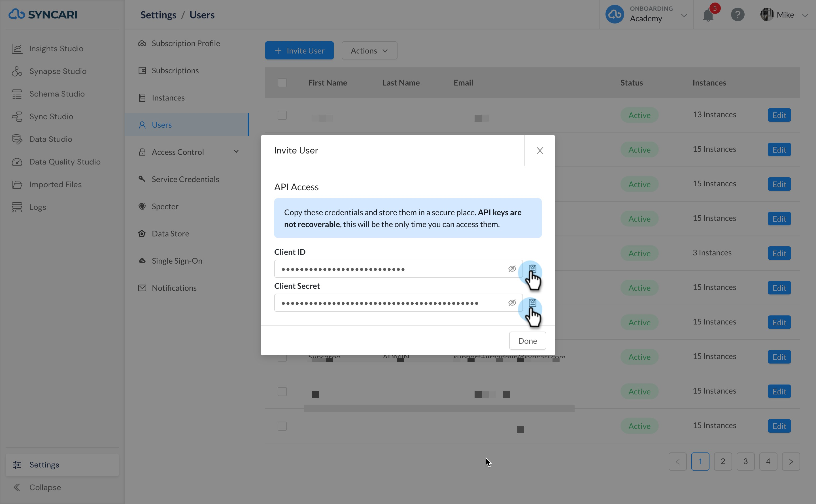Click the horizontal table scrollbar
Image resolution: width=816 pixels, height=504 pixels.
439,409
